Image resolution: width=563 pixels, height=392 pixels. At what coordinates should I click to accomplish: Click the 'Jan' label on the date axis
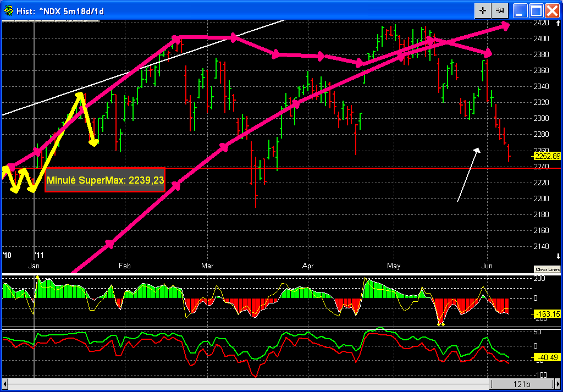point(34,266)
